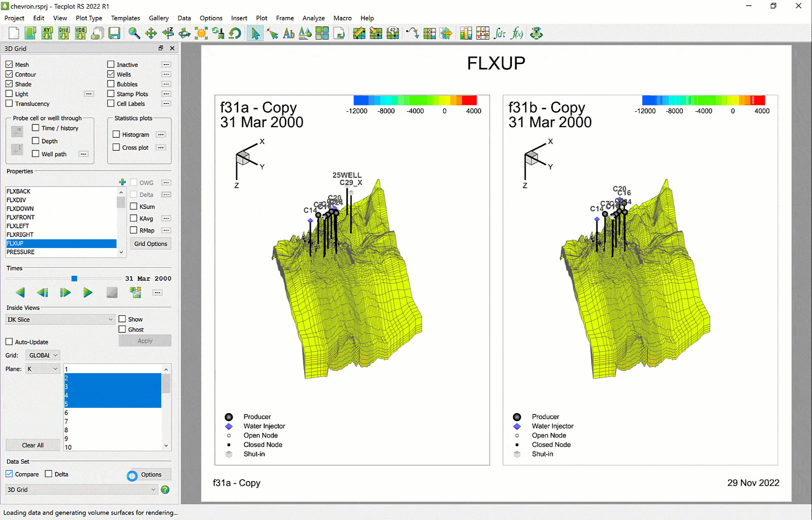Open the Plane K dropdown
Screen dimensions: 812x520
pos(42,369)
